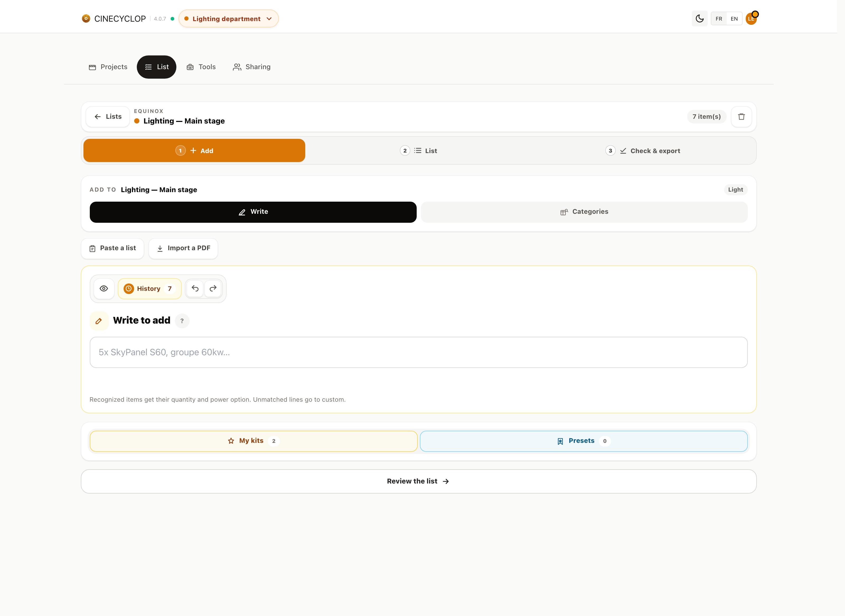
Task: Click the CineCyclop logo icon
Action: click(86, 19)
